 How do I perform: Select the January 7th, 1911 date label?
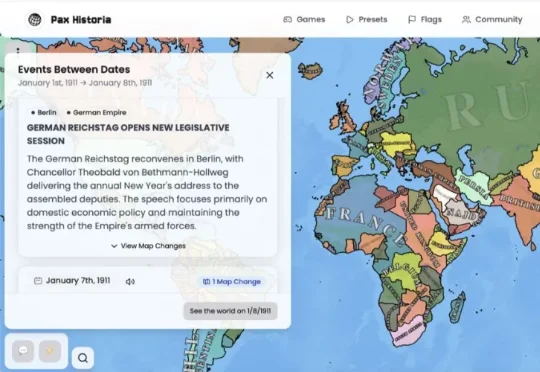coord(78,281)
